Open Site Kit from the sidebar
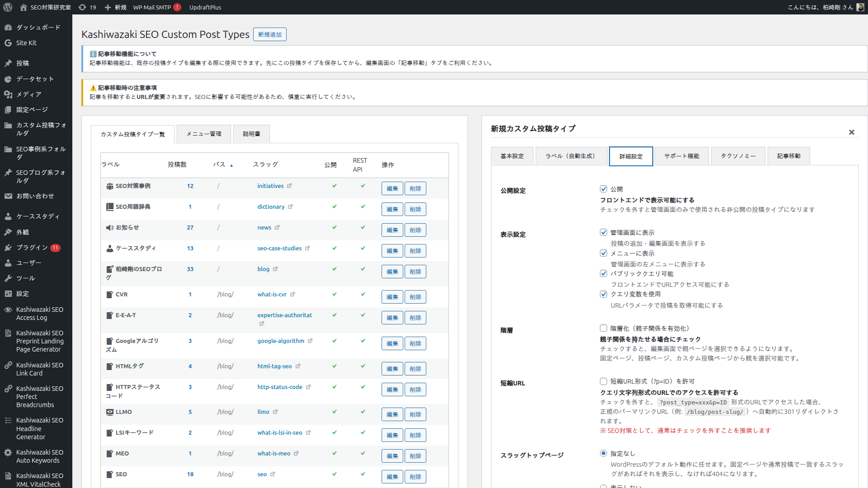 click(26, 42)
